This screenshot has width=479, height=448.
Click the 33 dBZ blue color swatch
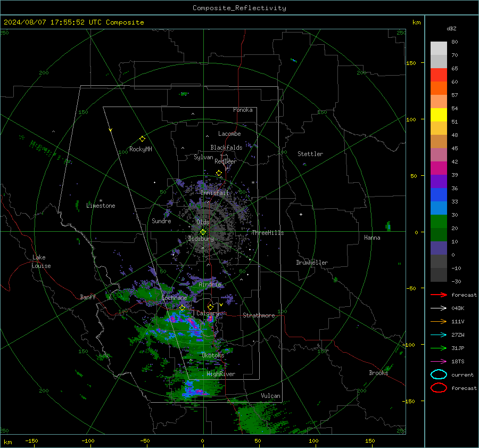[439, 194]
